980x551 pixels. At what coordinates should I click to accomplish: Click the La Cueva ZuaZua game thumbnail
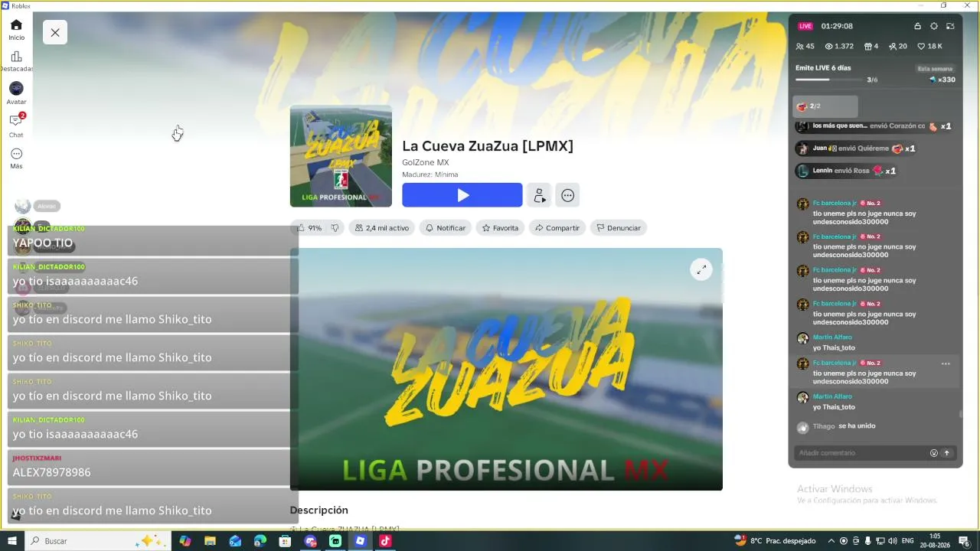341,156
